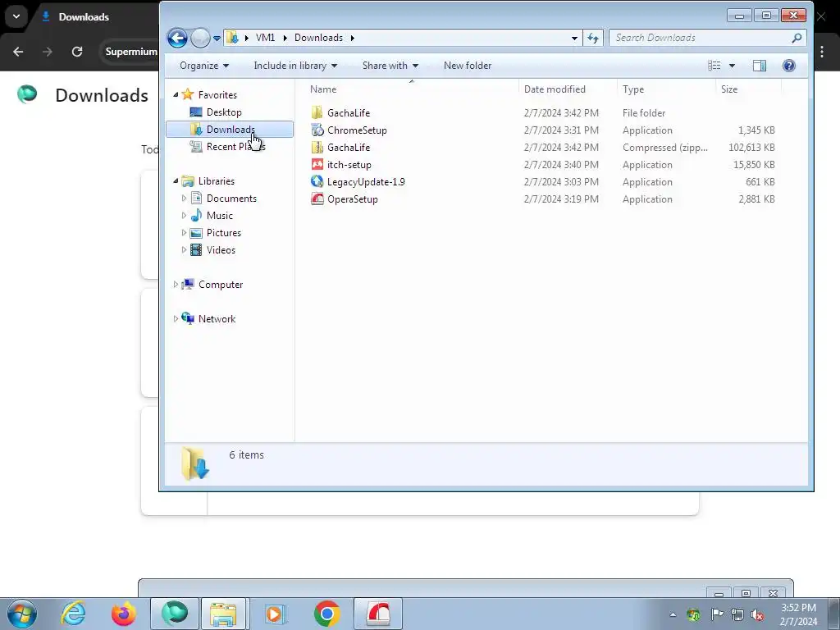Open Google Chrome from taskbar

click(x=326, y=614)
